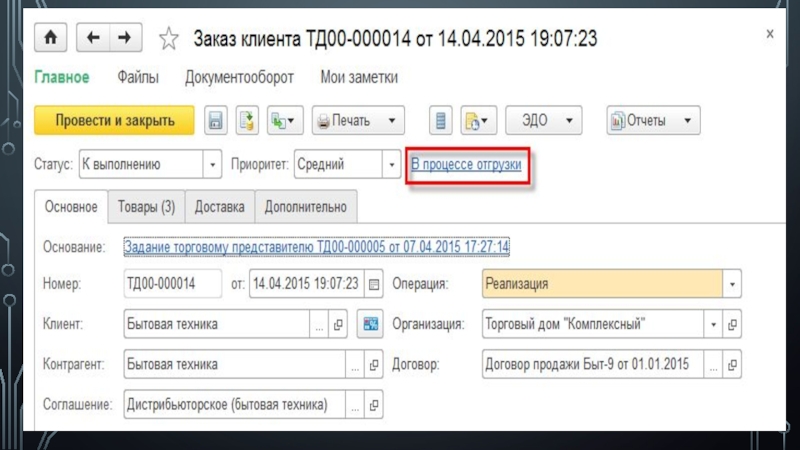Image resolution: width=800 pixels, height=450 pixels.
Task: Choose Клиент via ellipsis button
Action: coord(319,324)
